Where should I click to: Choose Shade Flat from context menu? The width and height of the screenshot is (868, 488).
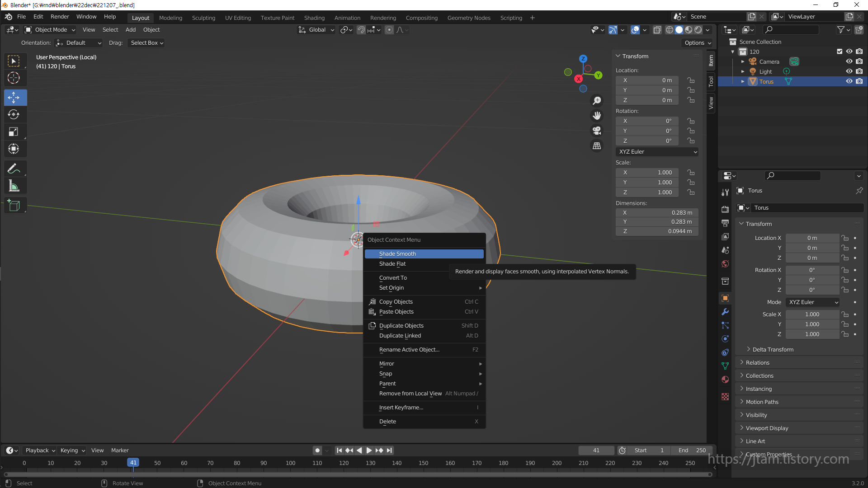click(x=392, y=264)
